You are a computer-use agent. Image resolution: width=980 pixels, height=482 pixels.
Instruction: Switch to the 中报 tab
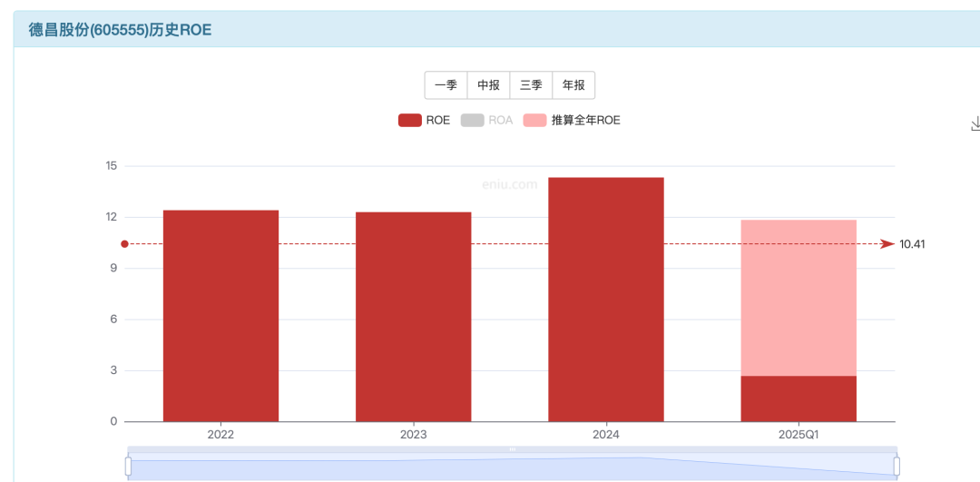pos(489,85)
